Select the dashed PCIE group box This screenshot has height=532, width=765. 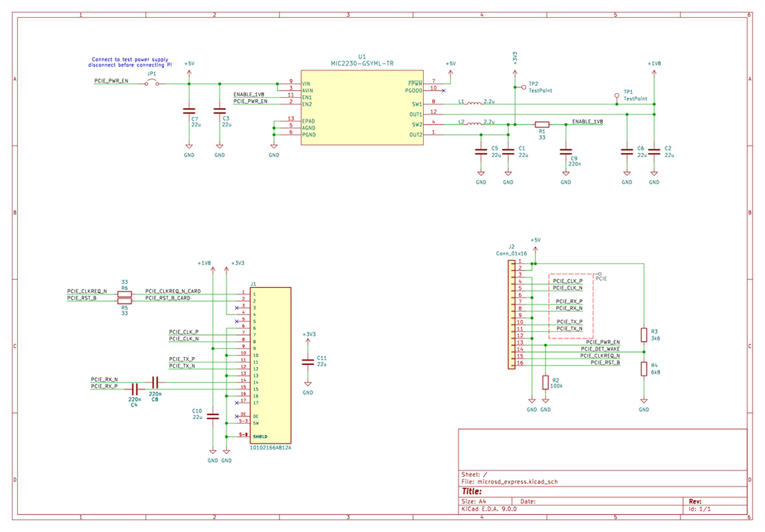(570, 306)
